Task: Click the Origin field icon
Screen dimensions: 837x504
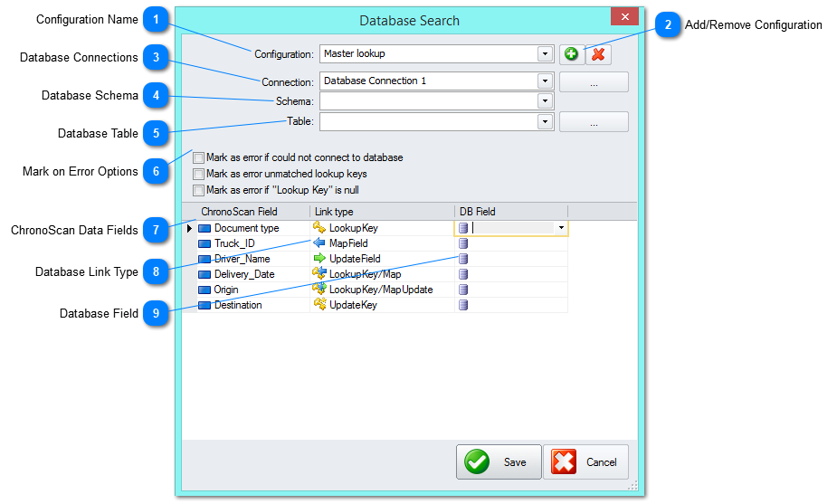Action: tap(204, 290)
